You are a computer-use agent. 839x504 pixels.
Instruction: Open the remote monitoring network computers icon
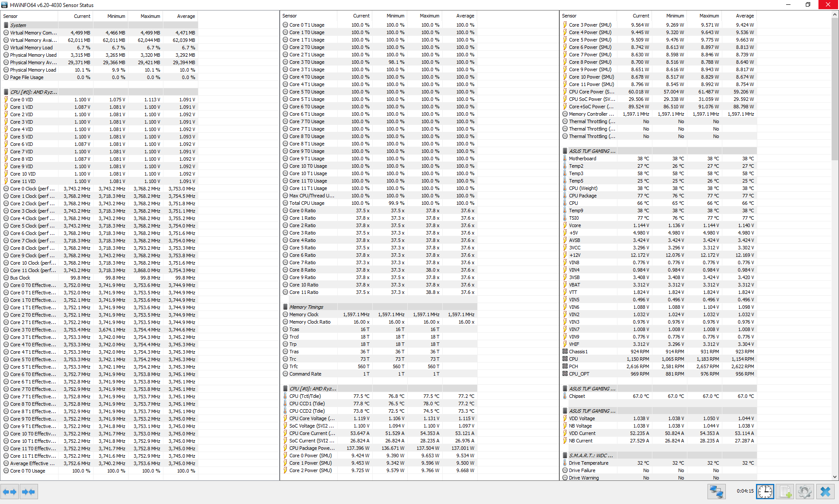click(716, 492)
